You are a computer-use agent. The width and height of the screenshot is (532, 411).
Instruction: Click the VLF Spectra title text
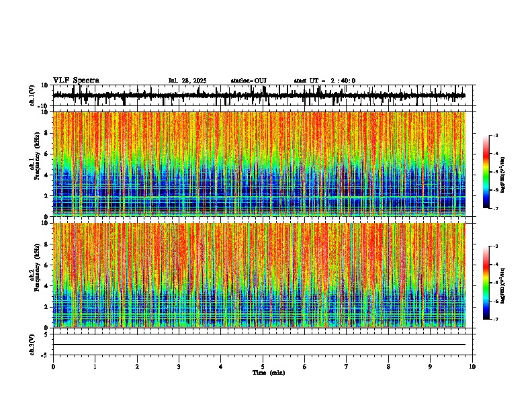tap(76, 81)
